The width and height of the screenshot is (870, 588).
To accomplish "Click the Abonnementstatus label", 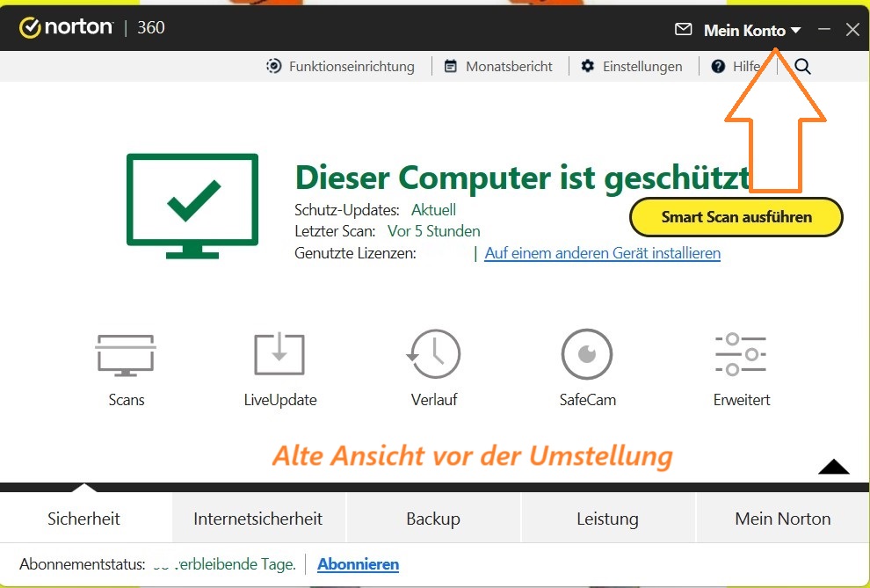I will coord(82,564).
